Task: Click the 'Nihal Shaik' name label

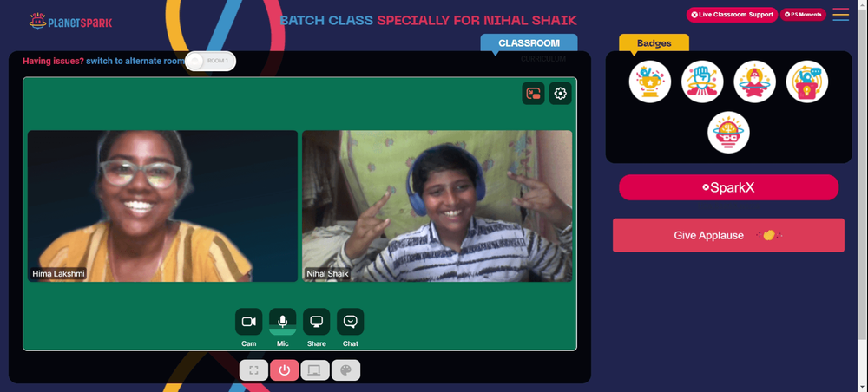Action: click(x=328, y=274)
